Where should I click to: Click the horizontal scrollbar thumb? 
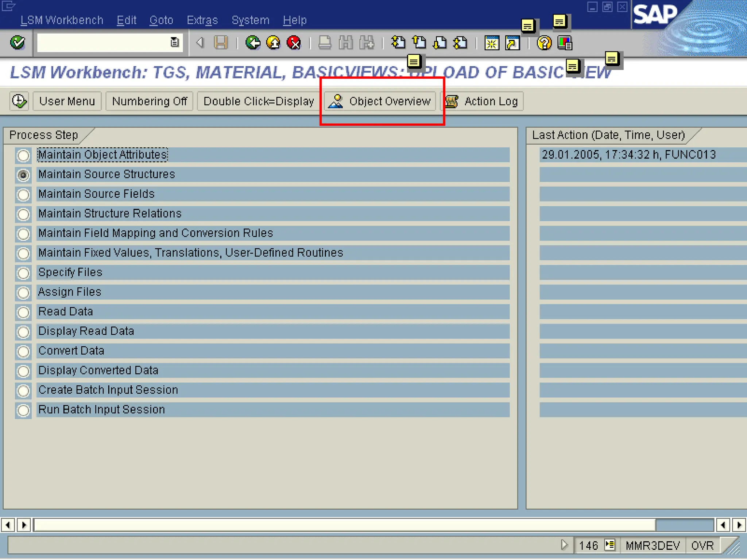(344, 525)
